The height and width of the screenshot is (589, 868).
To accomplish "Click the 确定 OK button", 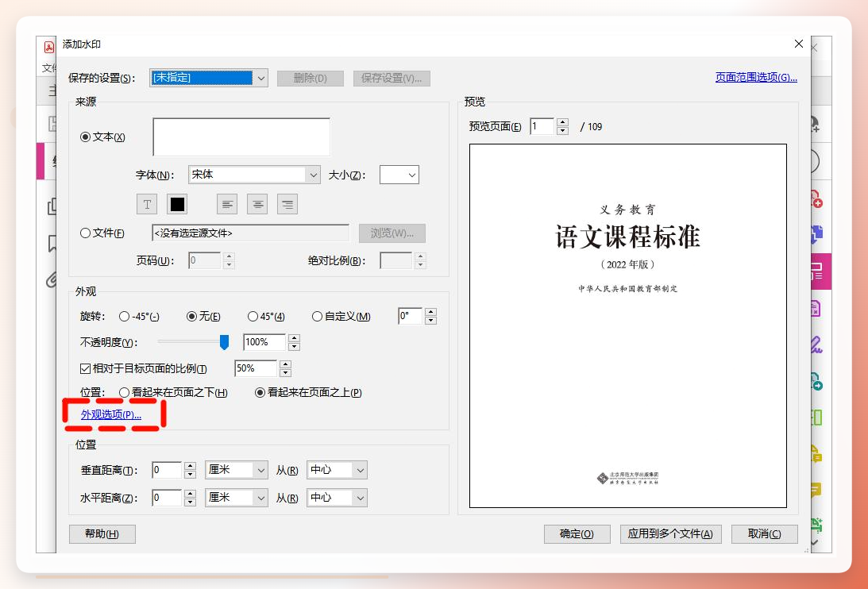I will coord(577,533).
